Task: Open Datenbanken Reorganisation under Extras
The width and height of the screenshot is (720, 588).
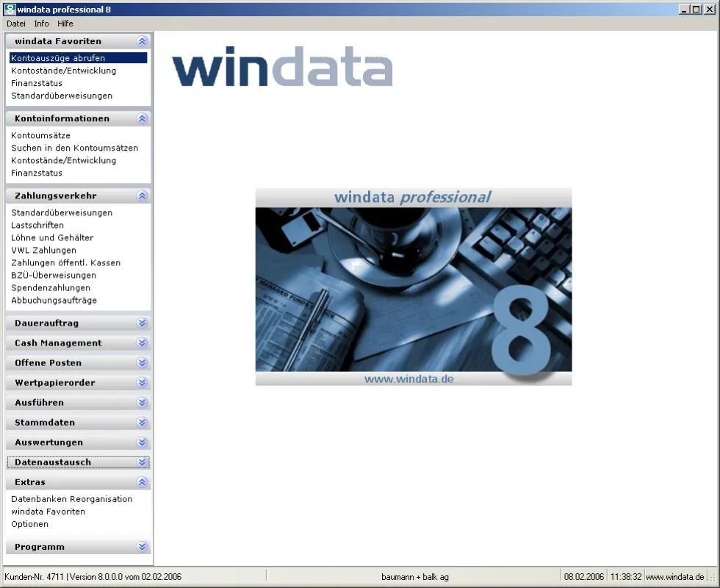Action: click(72, 499)
